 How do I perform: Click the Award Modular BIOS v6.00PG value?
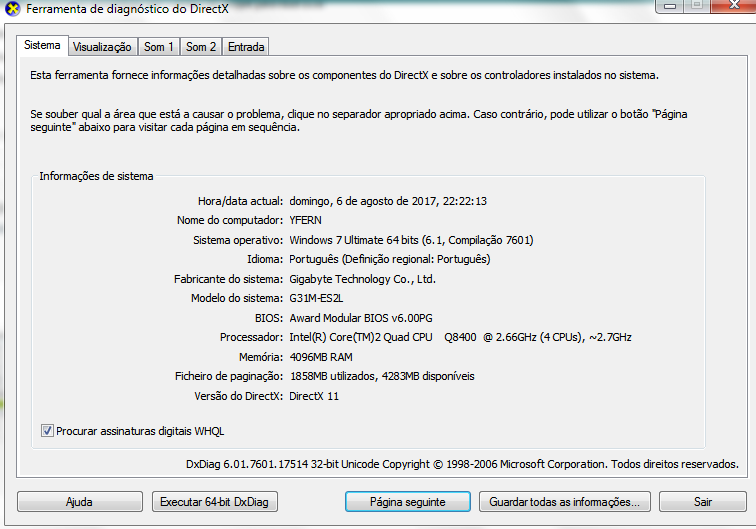361,318
